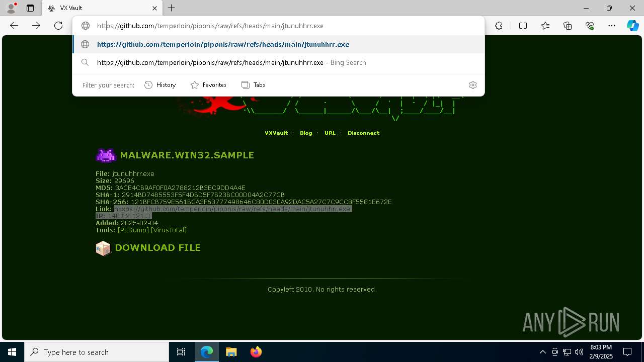Filter search by Favorites
644x362 pixels.
tap(208, 85)
